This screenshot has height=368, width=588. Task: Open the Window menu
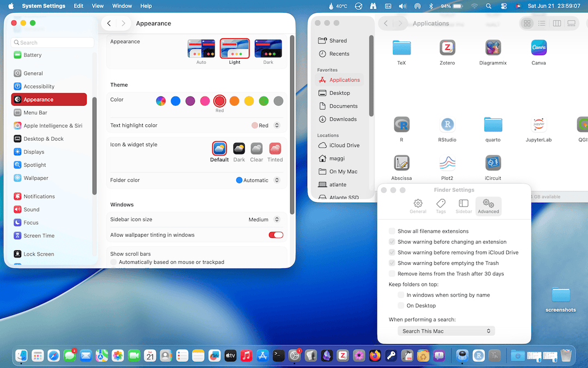point(122,6)
